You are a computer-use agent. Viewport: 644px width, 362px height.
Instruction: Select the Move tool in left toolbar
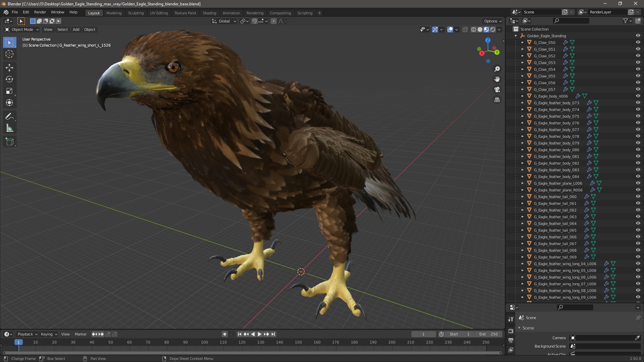click(x=9, y=68)
